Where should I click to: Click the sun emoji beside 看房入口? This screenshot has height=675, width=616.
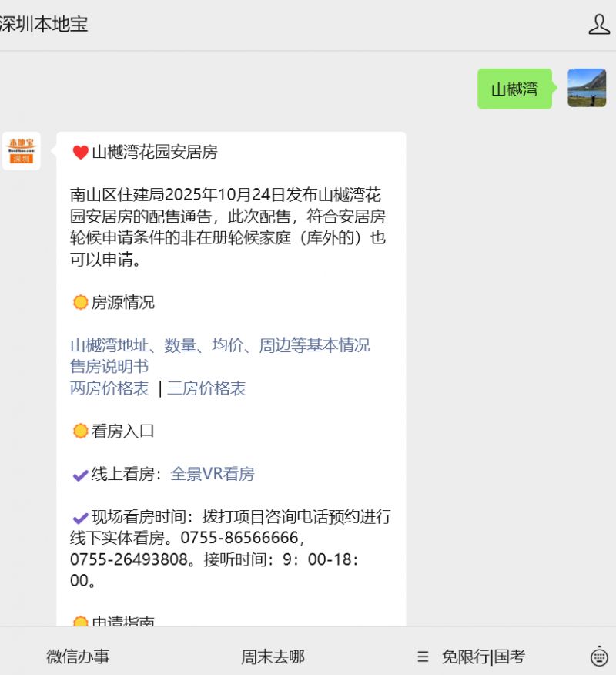pyautogui.click(x=80, y=432)
